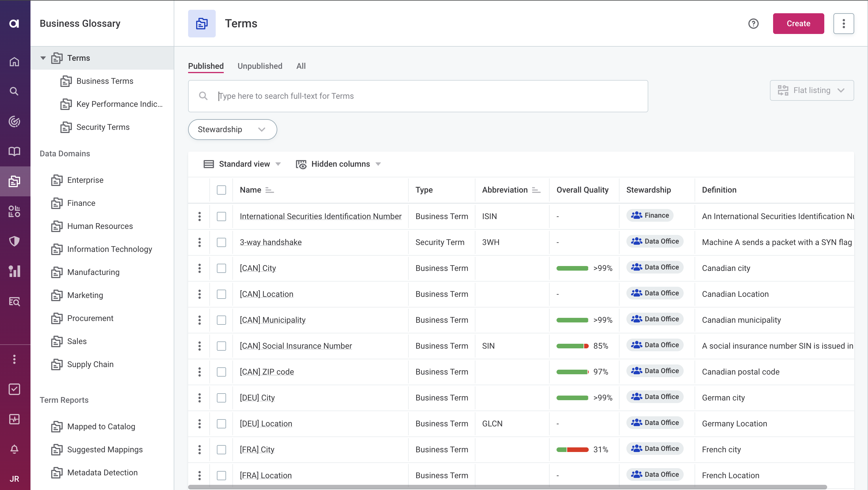868x490 pixels.
Task: Collapse the Terms tree node
Action: coord(43,58)
